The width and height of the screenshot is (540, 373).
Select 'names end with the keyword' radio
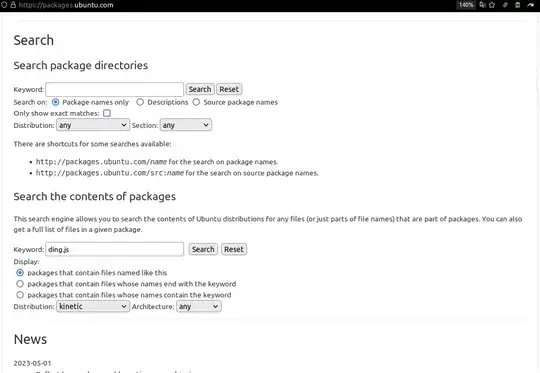20,284
